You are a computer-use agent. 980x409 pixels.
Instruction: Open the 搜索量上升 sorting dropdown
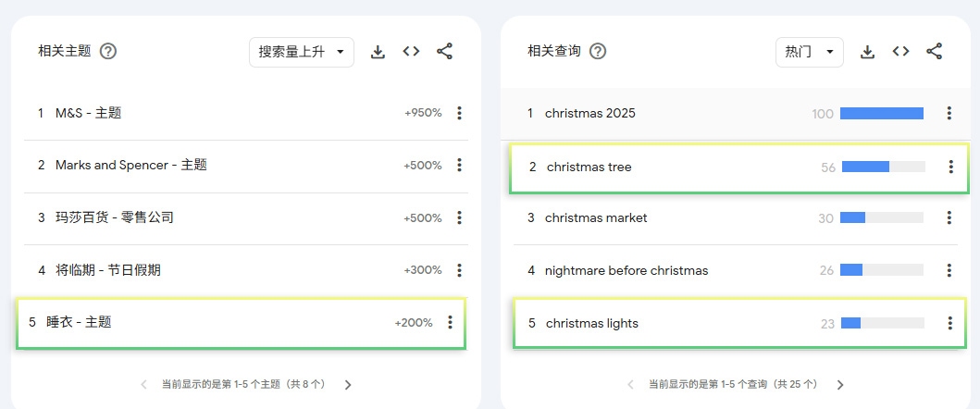(x=302, y=52)
